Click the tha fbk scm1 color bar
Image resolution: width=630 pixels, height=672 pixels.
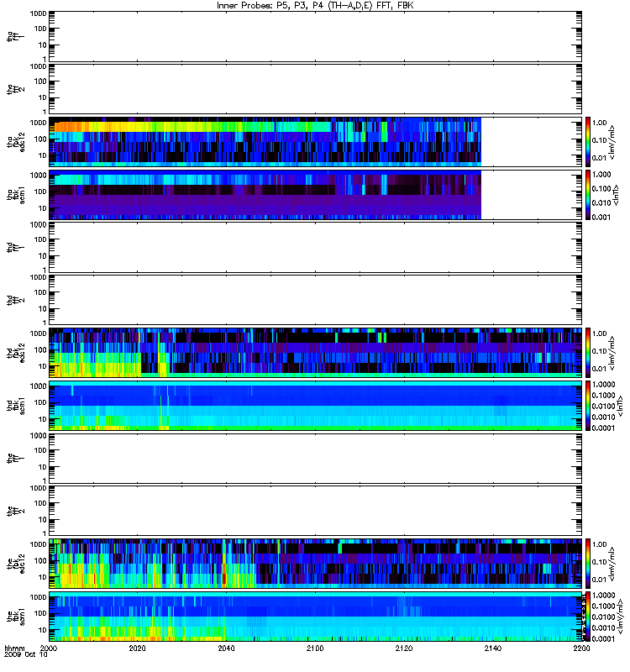[588, 195]
